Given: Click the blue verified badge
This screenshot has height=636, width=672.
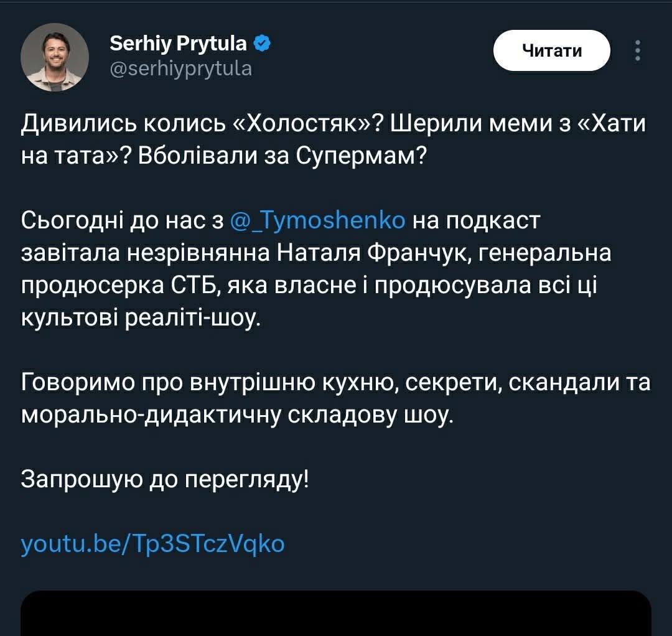Looking at the screenshot, I should (x=263, y=44).
